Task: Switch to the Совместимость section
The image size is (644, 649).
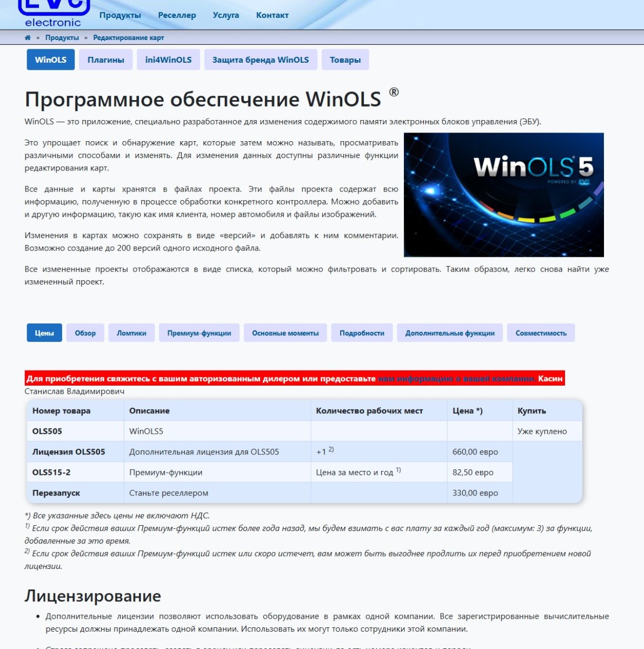Action: pyautogui.click(x=542, y=333)
